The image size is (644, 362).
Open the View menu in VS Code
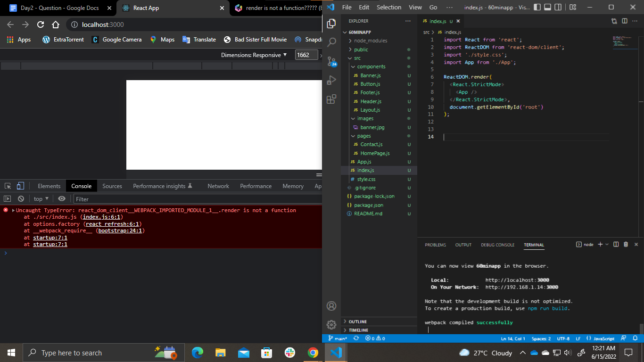414,8
